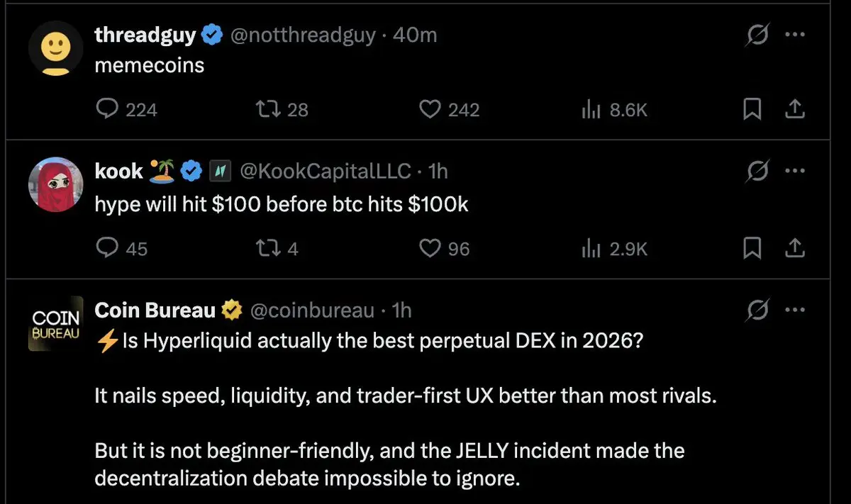
Task: Open more options on threadguy's post
Action: coord(796,35)
